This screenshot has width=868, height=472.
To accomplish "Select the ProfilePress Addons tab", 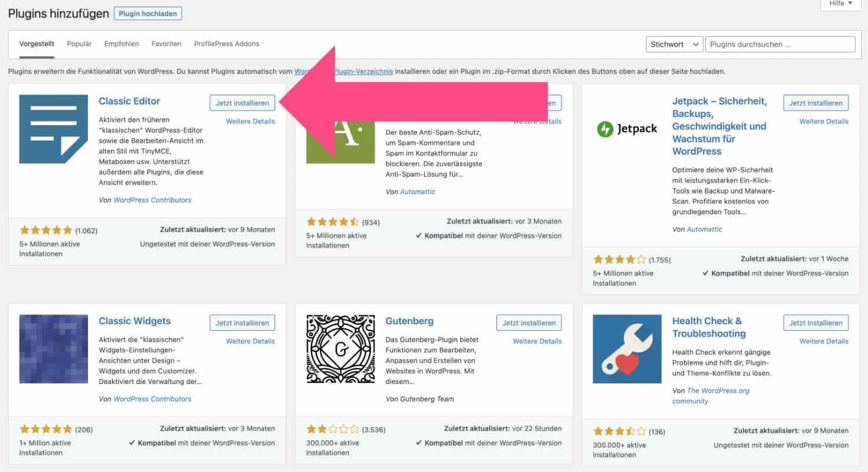I will [x=226, y=43].
